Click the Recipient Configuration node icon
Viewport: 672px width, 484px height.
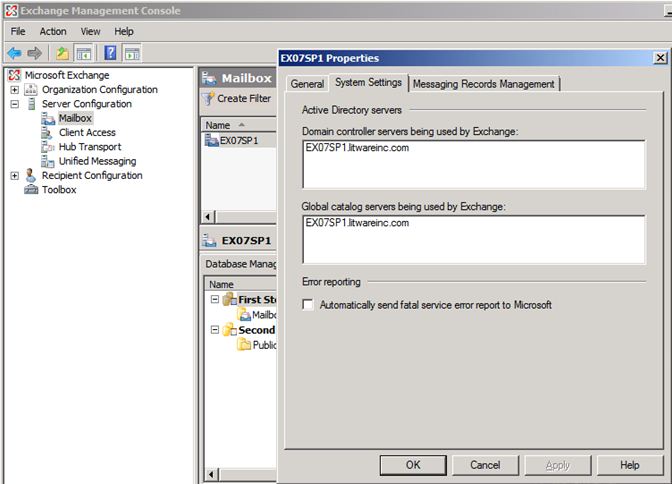(31, 175)
